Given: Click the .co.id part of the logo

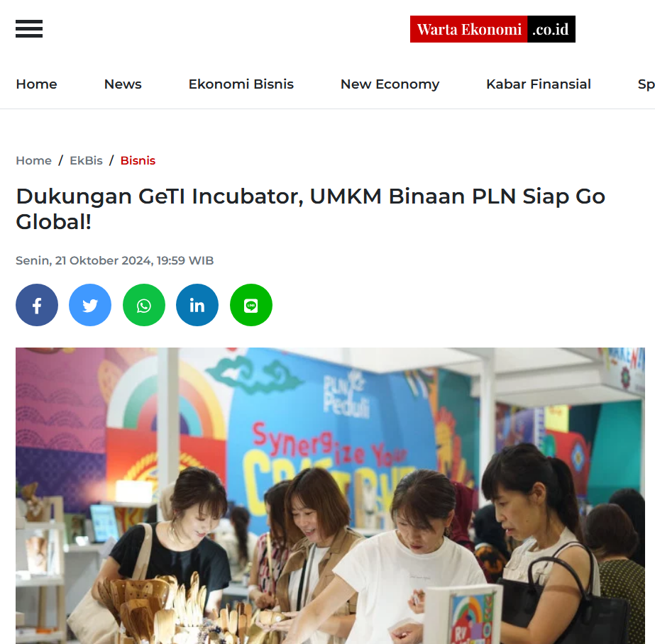Looking at the screenshot, I should pos(551,29).
